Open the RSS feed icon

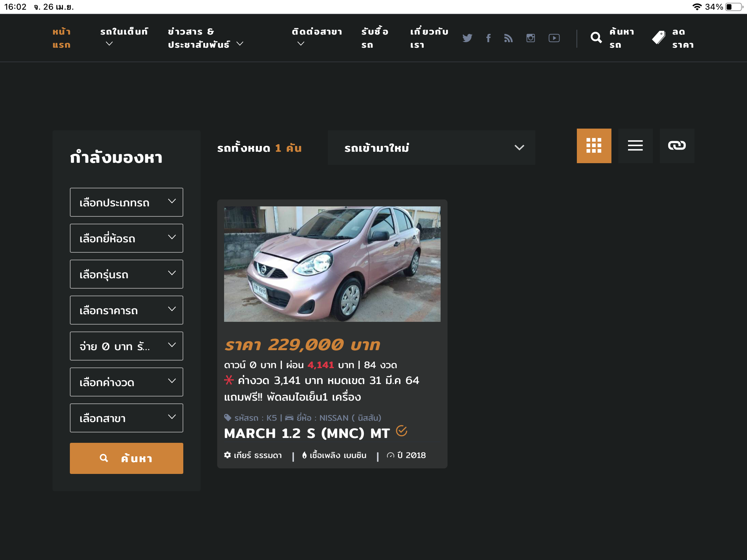(508, 38)
